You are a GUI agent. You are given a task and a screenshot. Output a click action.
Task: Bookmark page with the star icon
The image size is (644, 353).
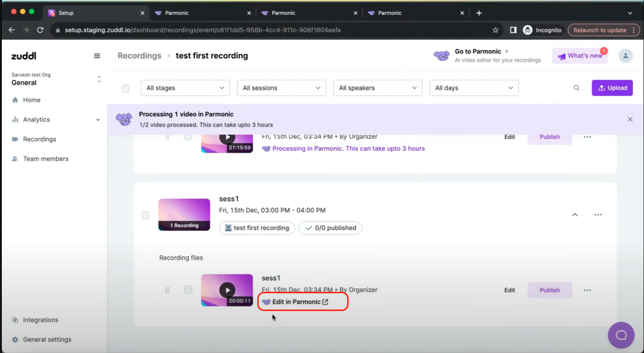[x=496, y=30]
